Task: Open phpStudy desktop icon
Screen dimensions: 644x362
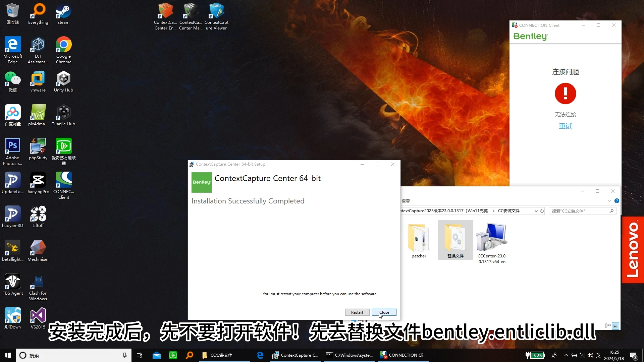Action: [x=38, y=149]
